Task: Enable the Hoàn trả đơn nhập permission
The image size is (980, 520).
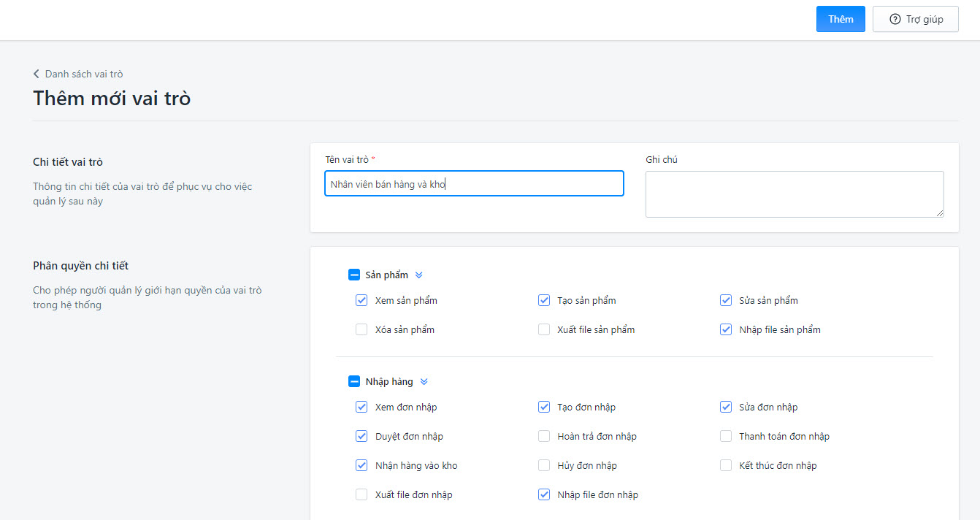Action: (x=544, y=436)
